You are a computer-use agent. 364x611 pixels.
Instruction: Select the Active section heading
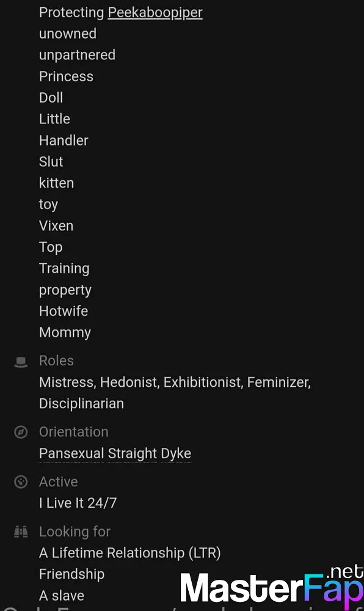[x=59, y=481]
